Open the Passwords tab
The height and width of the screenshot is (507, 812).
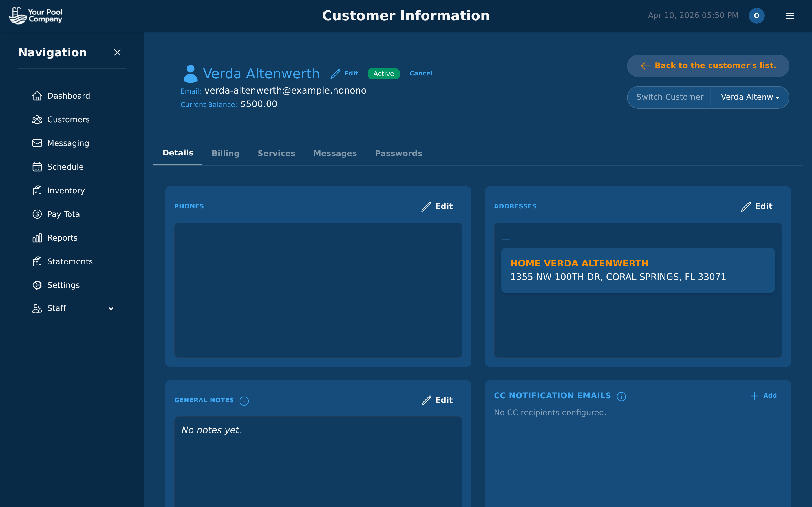coord(398,153)
